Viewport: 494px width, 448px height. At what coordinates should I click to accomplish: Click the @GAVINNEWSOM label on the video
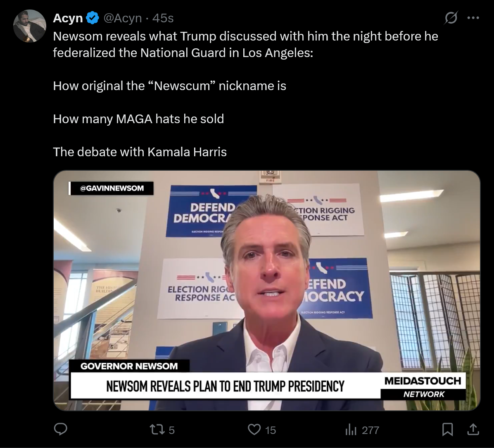pyautogui.click(x=112, y=188)
